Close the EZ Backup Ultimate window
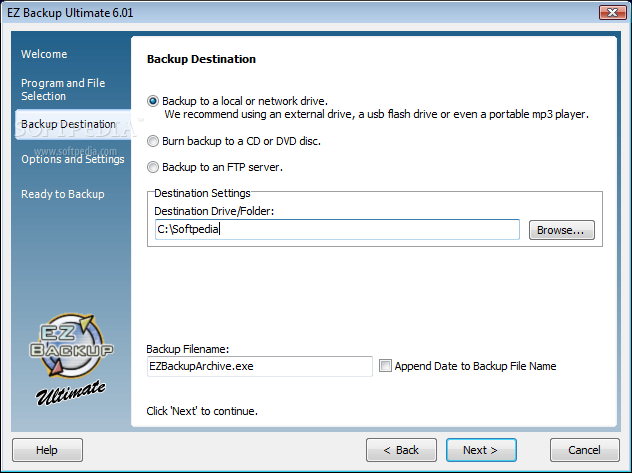Screen dimensions: 632x473 pyautogui.click(x=612, y=12)
